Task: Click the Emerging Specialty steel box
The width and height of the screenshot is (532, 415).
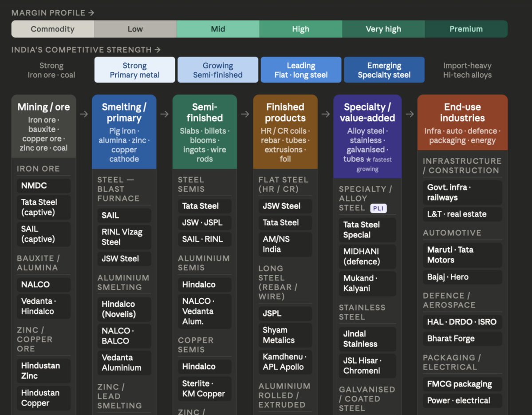Action: point(384,70)
